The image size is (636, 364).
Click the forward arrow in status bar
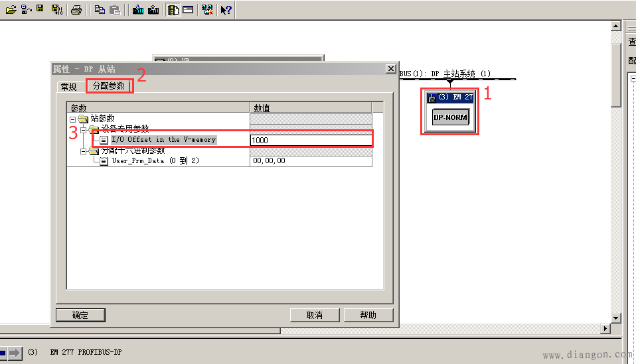[x=15, y=353]
